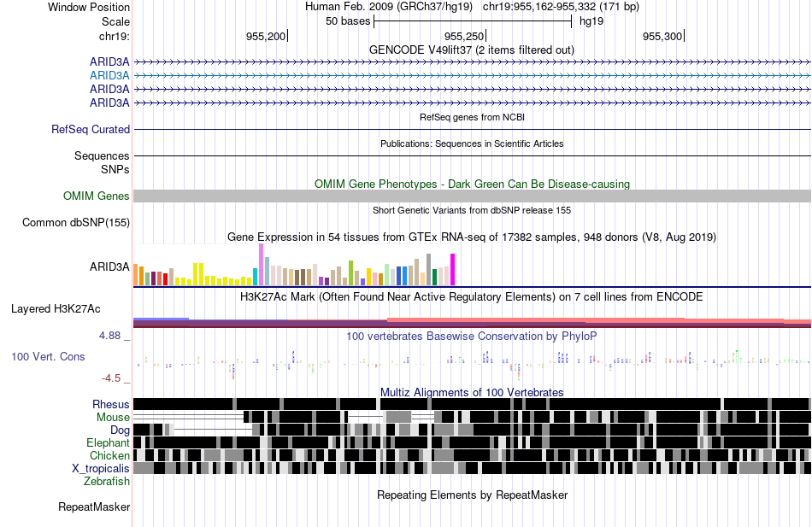The height and width of the screenshot is (527, 812).
Task: Click the 955,200 ruler position
Action: point(266,36)
